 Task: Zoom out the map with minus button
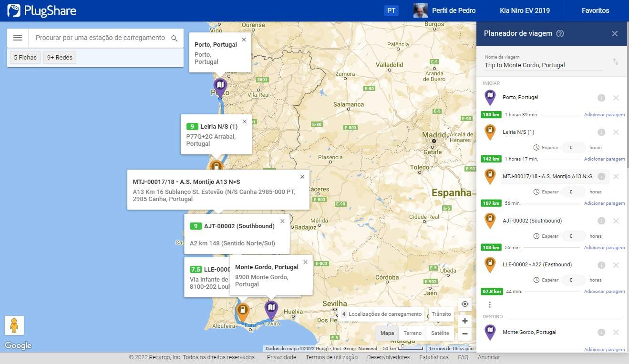tap(465, 334)
